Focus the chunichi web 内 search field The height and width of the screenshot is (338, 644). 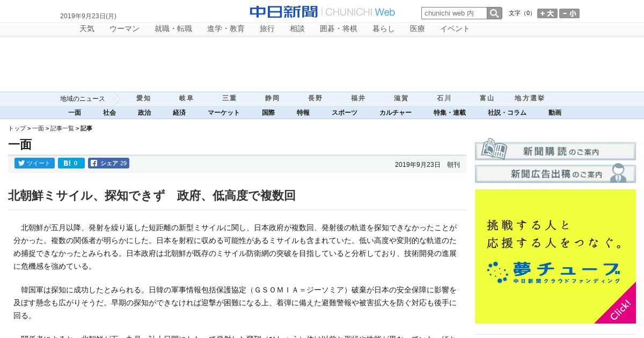point(454,13)
